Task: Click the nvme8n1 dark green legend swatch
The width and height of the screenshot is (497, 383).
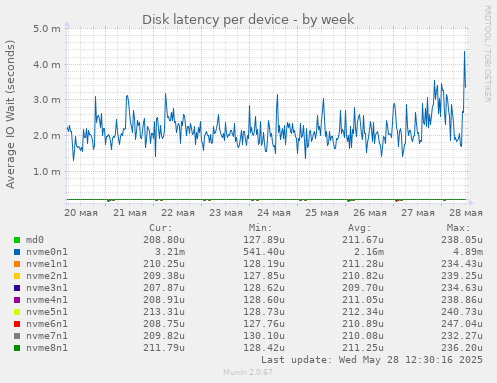Action: coord(17,348)
